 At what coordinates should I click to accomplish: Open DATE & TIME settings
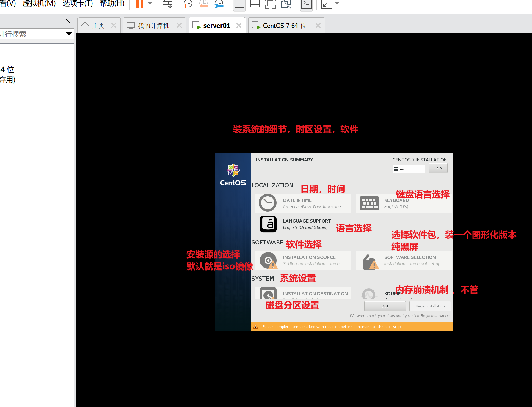click(303, 203)
